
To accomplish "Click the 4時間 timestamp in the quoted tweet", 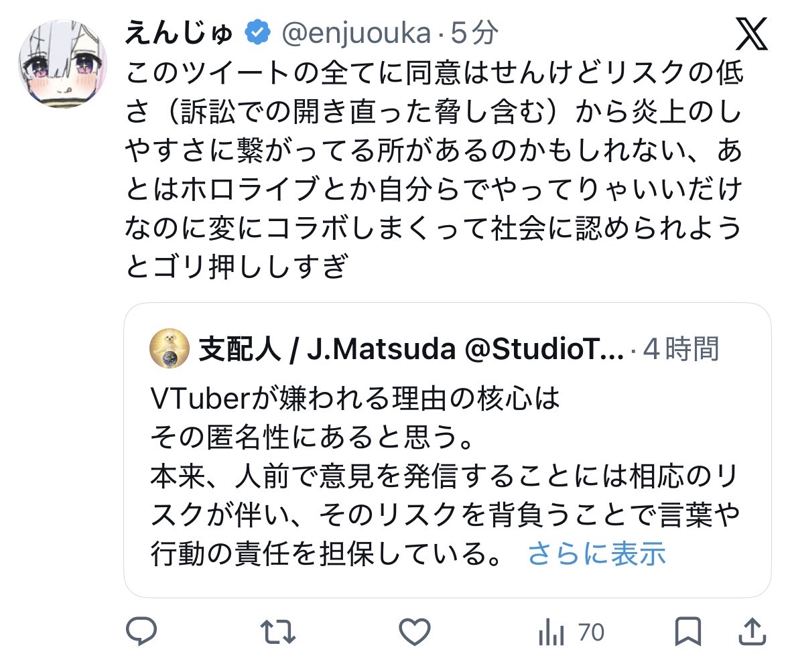I will tap(681, 349).
